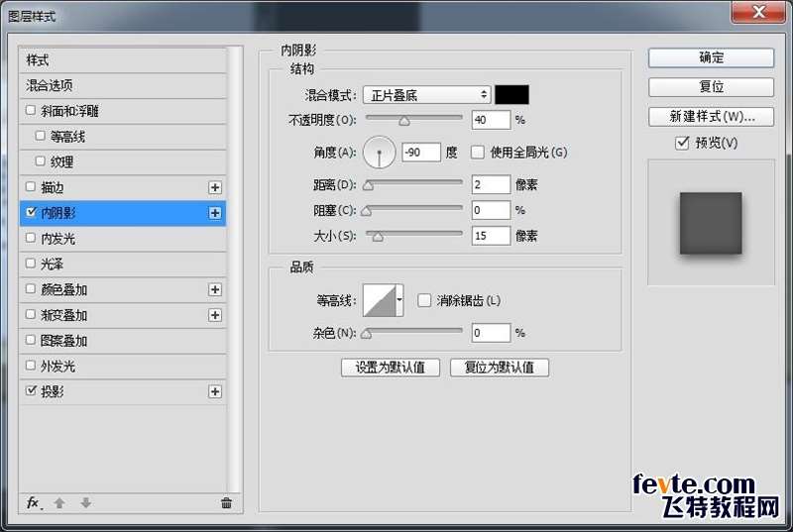793x532 pixels.
Task: Click the fx effects menu icon
Action: 34,502
